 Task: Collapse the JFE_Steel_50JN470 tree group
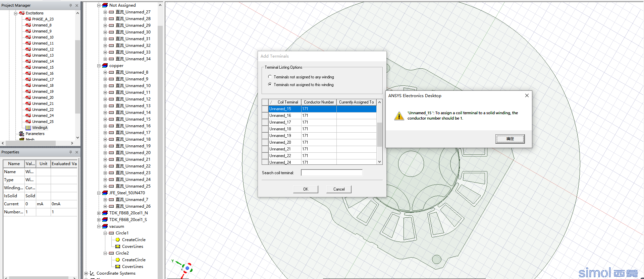tap(99, 193)
